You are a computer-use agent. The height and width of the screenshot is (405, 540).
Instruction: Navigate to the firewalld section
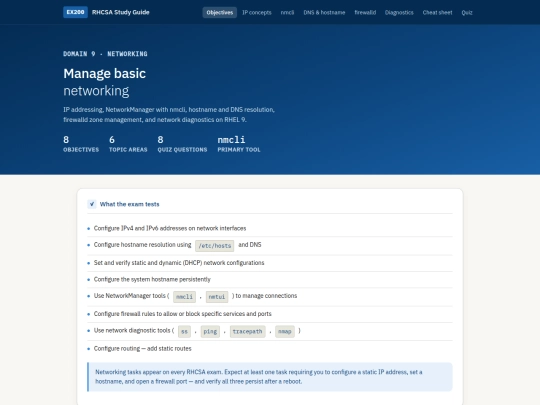coord(365,12)
